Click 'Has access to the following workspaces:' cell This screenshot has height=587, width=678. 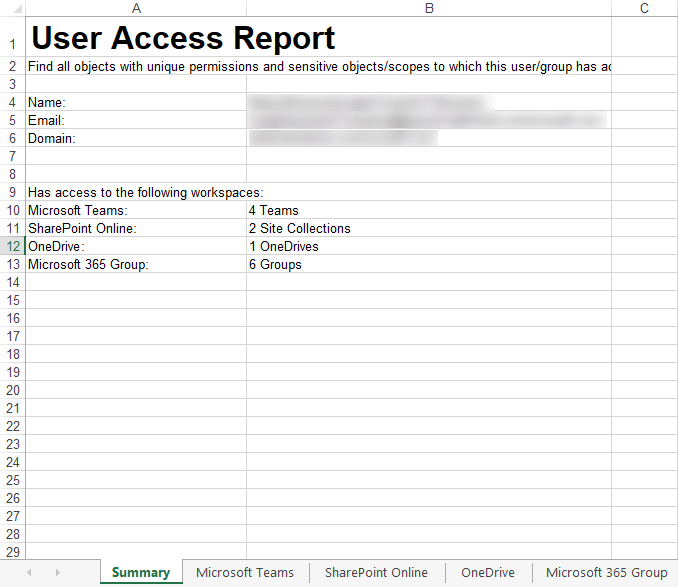pyautogui.click(x=136, y=192)
